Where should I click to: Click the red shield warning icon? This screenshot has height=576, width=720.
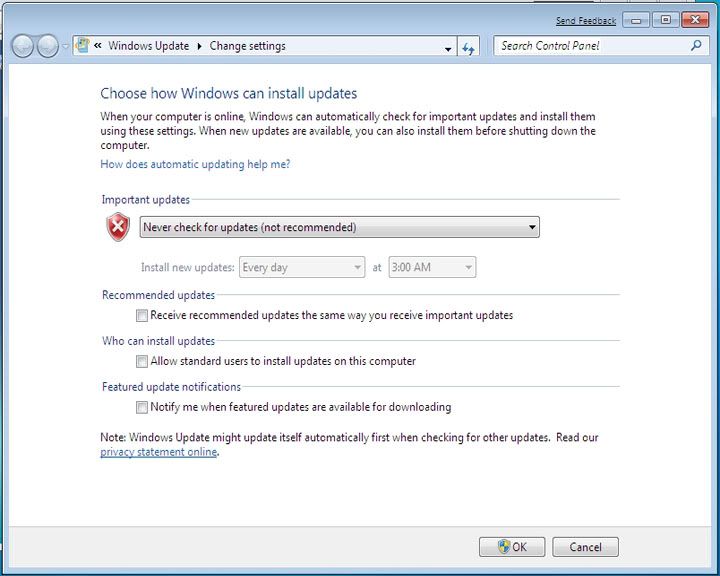click(118, 226)
